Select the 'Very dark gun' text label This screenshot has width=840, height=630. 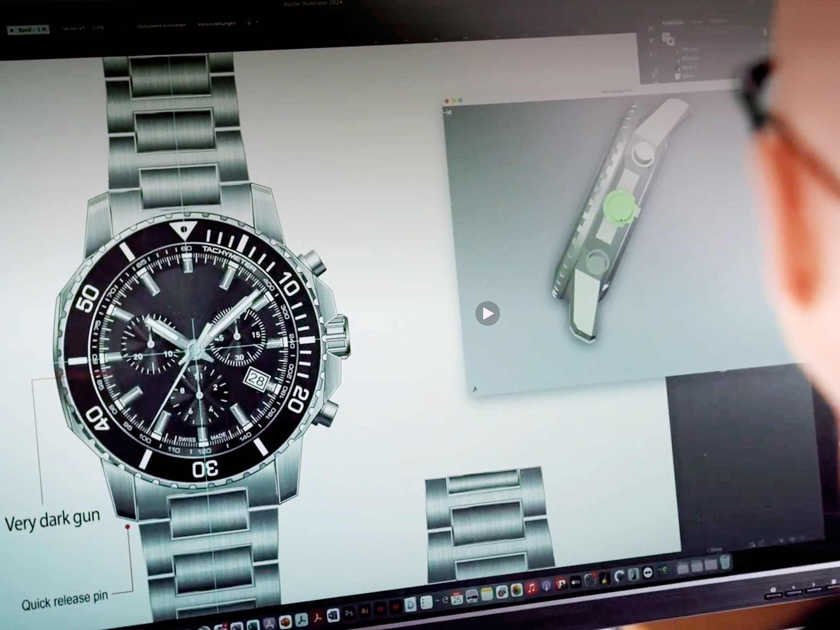(52, 520)
